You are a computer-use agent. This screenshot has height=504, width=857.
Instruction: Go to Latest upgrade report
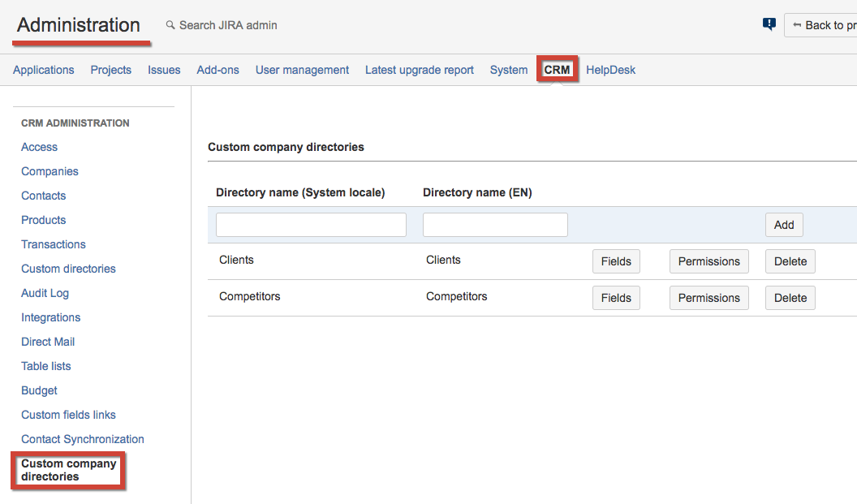[x=419, y=70]
